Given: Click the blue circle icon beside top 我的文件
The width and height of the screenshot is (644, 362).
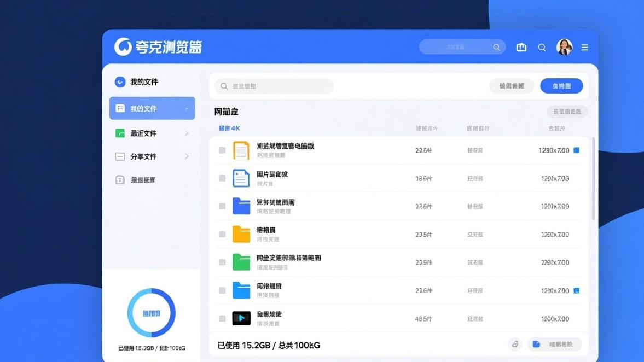Looking at the screenshot, I should coord(120,82).
